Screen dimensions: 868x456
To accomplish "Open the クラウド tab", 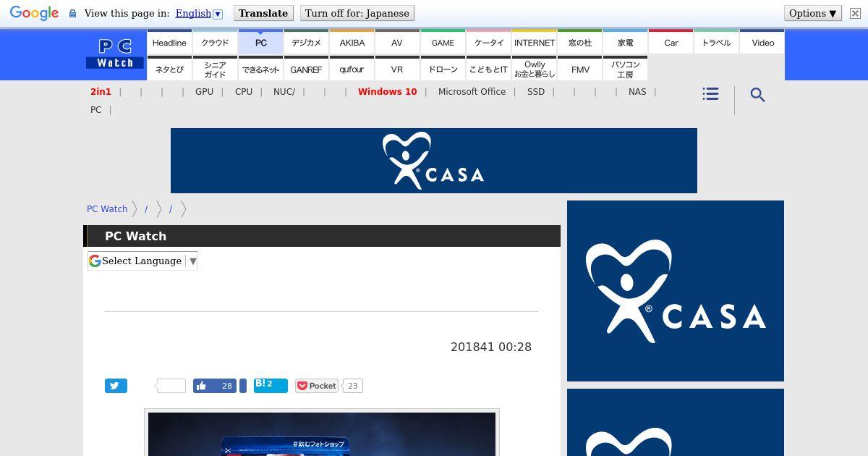I will [x=215, y=42].
